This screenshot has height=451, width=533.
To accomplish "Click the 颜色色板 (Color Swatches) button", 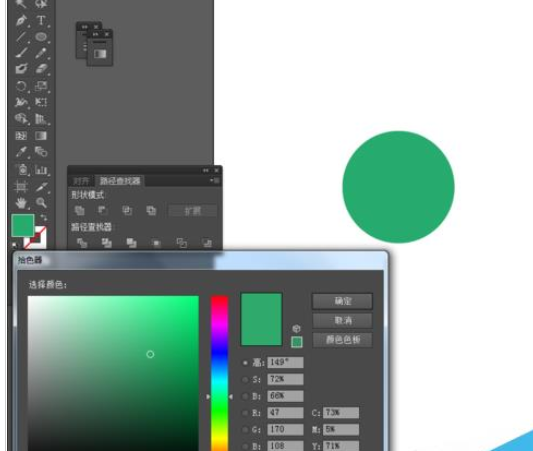I will [x=342, y=340].
